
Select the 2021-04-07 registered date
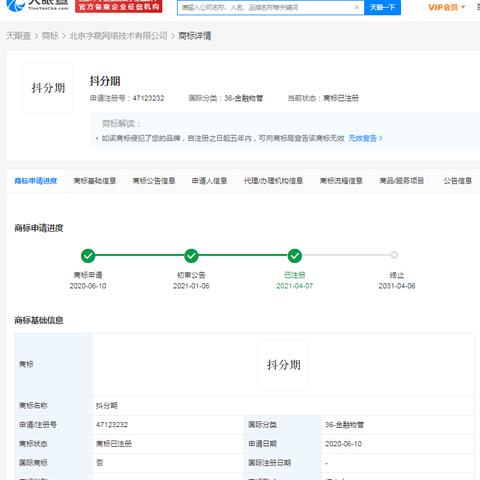[295, 286]
